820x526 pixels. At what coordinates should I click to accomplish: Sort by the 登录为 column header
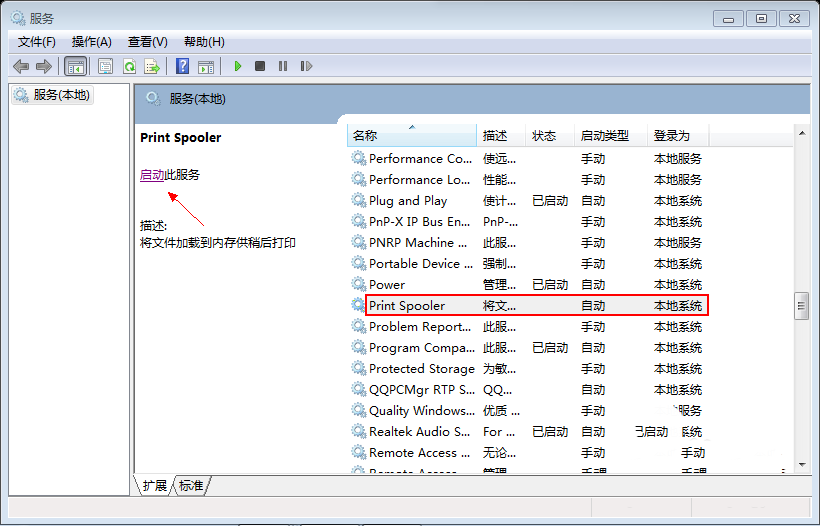point(678,135)
